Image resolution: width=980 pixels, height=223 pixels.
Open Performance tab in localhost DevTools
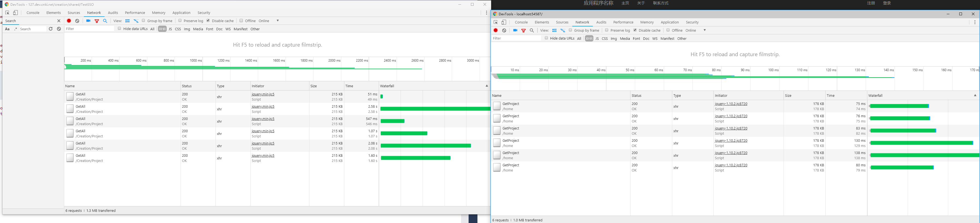click(x=623, y=22)
